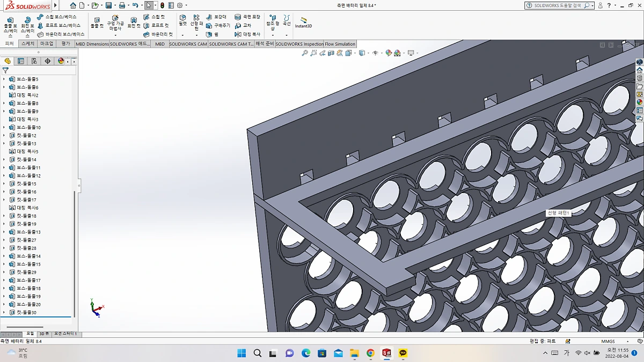Expand the 보스-돌출5 feature

[x=4, y=79]
